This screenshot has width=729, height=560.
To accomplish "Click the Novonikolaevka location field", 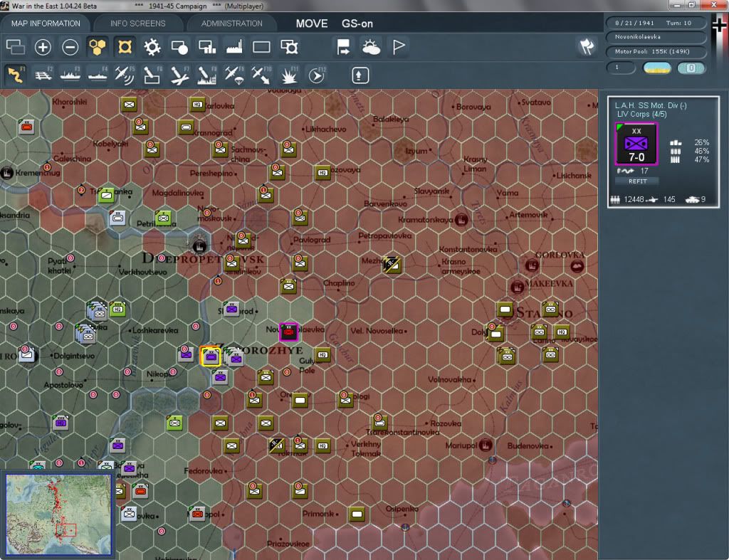I will pos(655,37).
